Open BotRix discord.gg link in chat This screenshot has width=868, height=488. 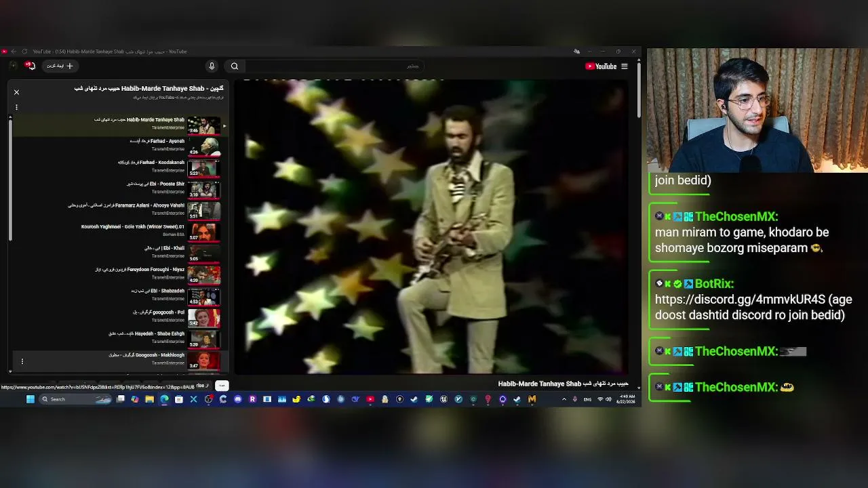[x=740, y=300]
